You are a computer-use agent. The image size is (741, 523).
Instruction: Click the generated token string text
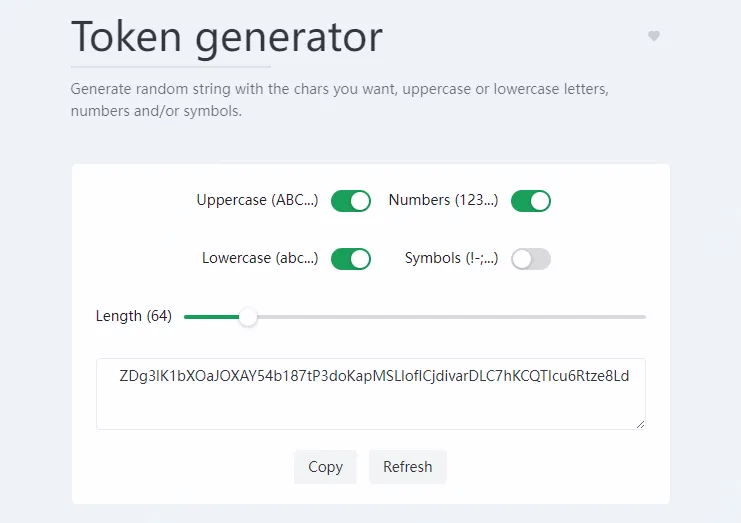pos(374,377)
